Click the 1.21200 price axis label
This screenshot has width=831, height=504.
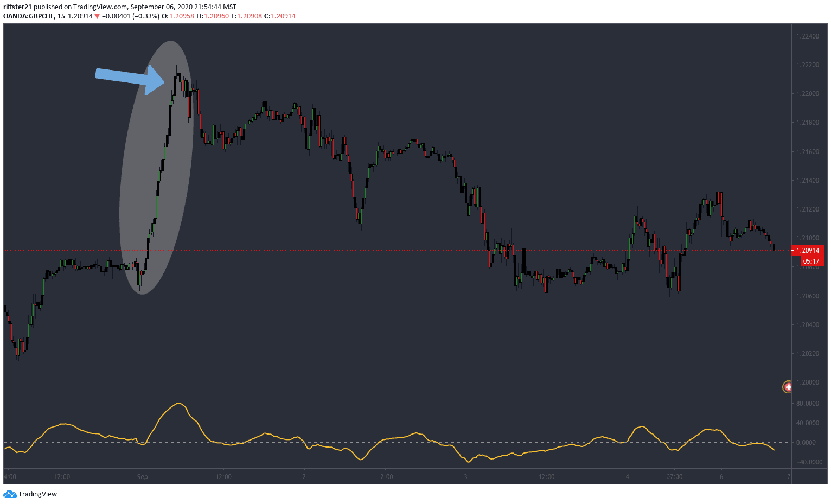point(808,209)
